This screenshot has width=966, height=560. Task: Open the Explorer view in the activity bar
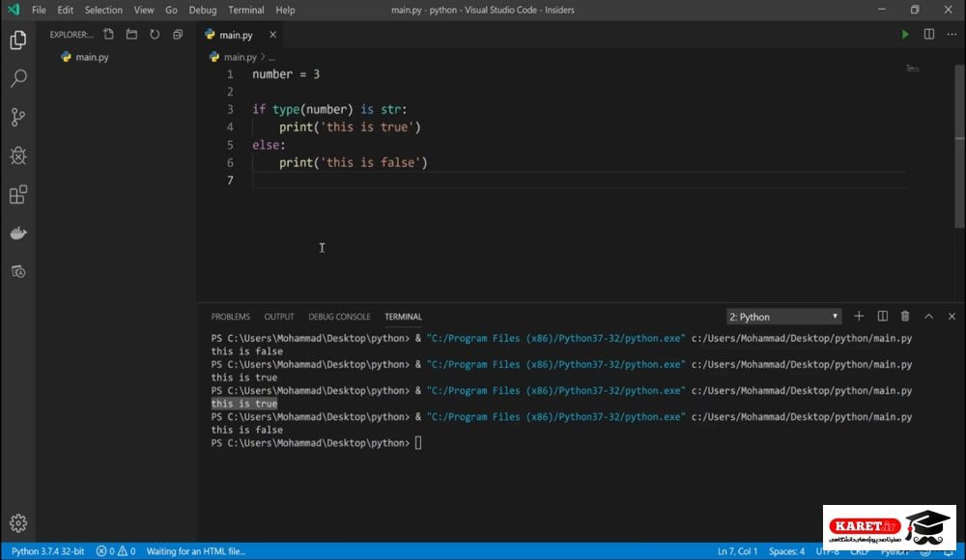click(x=17, y=40)
